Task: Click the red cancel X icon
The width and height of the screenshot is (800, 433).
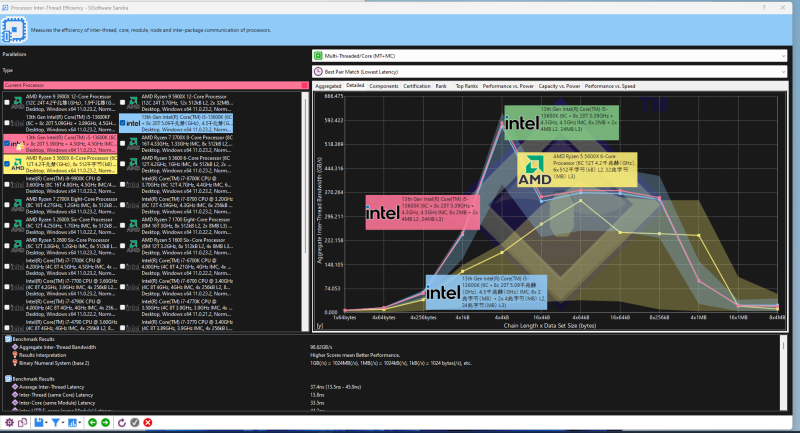Action: tap(147, 422)
